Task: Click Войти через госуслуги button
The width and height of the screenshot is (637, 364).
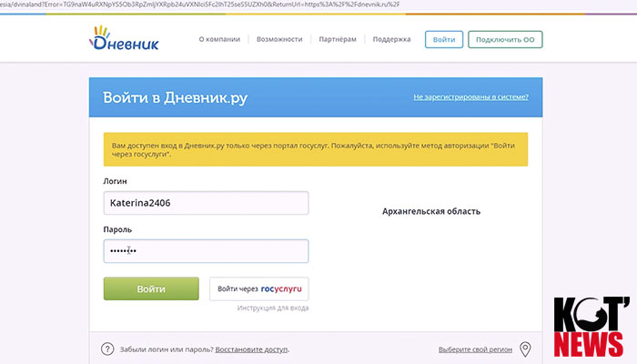Action: tap(259, 288)
